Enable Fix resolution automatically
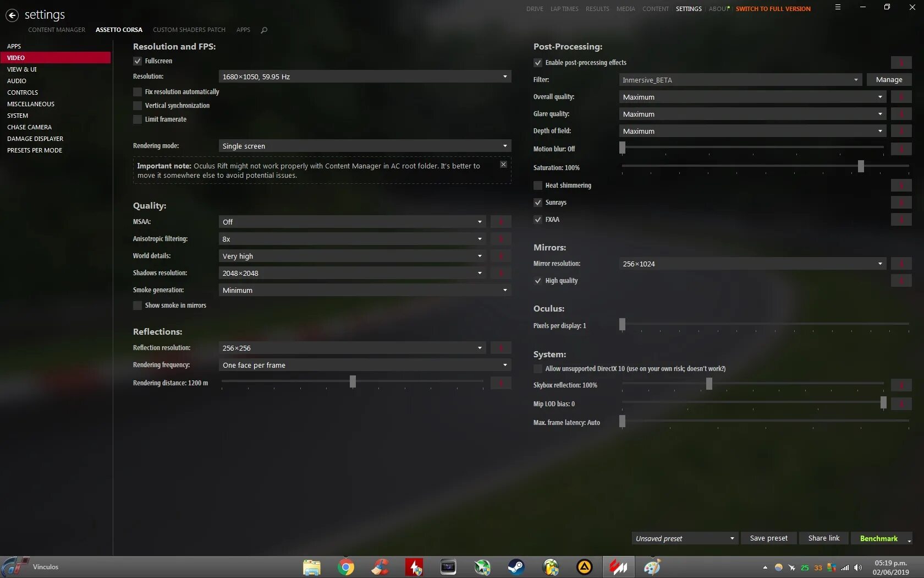924x578 pixels. pyautogui.click(x=137, y=92)
